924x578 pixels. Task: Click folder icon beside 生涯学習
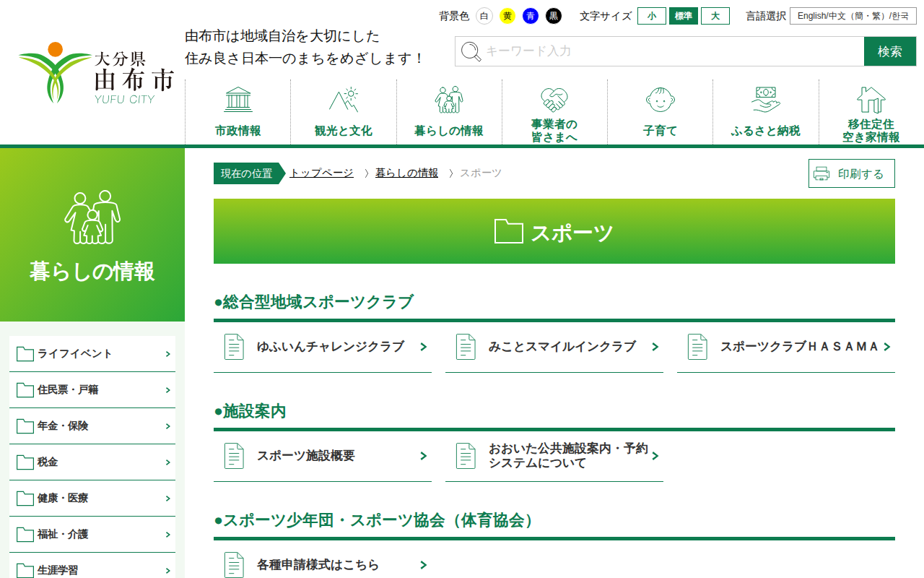25,571
